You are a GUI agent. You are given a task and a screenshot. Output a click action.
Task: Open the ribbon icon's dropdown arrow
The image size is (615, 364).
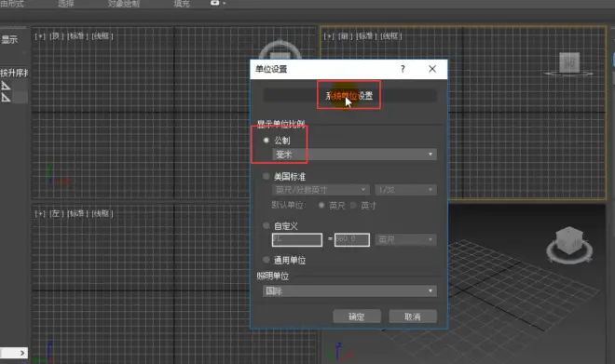(225, 4)
